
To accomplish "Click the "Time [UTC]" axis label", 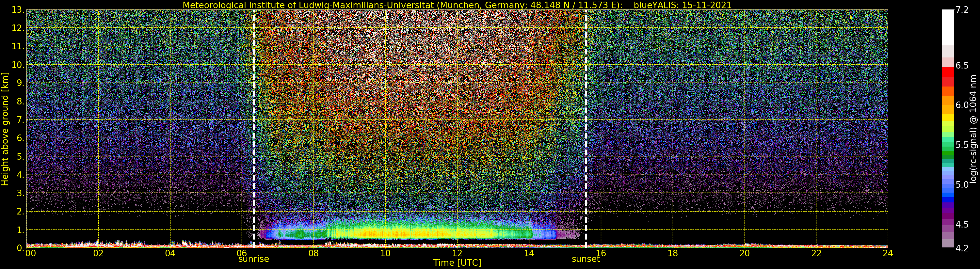I will pos(457,263).
